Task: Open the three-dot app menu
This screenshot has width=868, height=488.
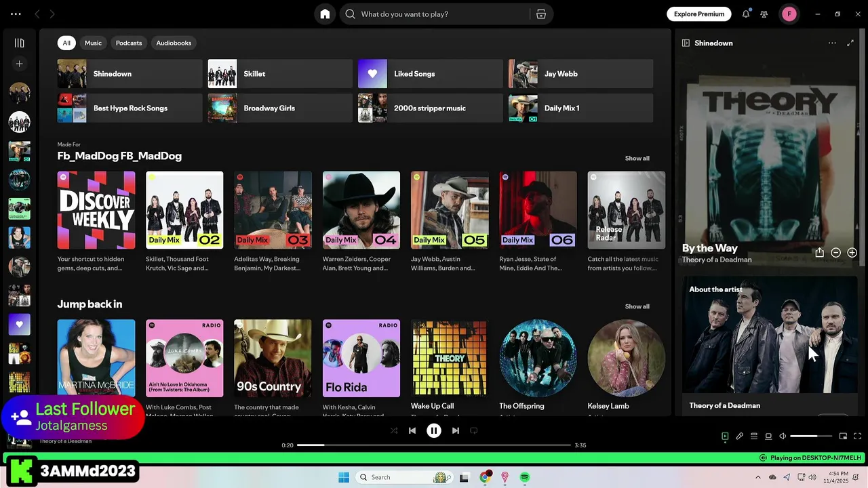Action: [x=16, y=14]
